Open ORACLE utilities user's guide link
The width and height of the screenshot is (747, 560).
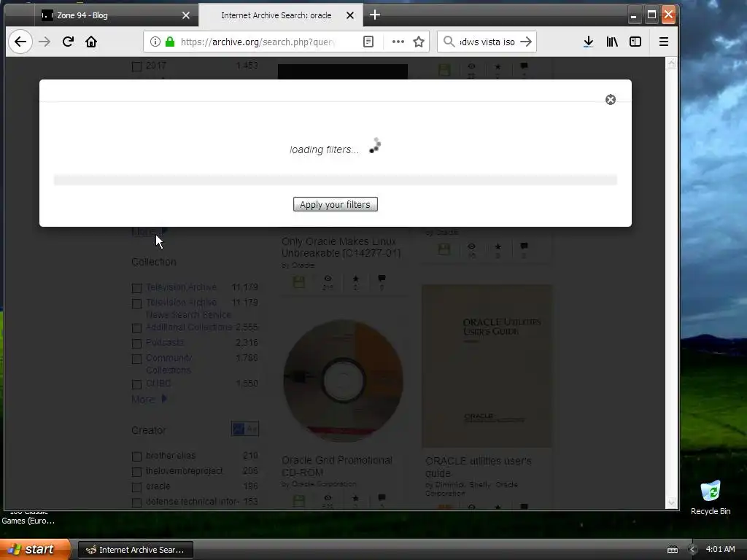pyautogui.click(x=479, y=467)
